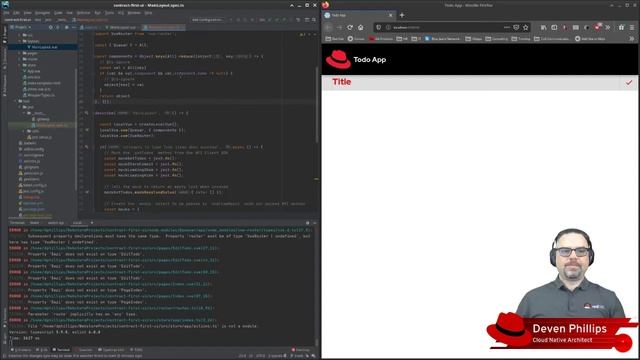640x360 pixels.
Task: Go to Firefox home page
Action: tap(360, 27)
